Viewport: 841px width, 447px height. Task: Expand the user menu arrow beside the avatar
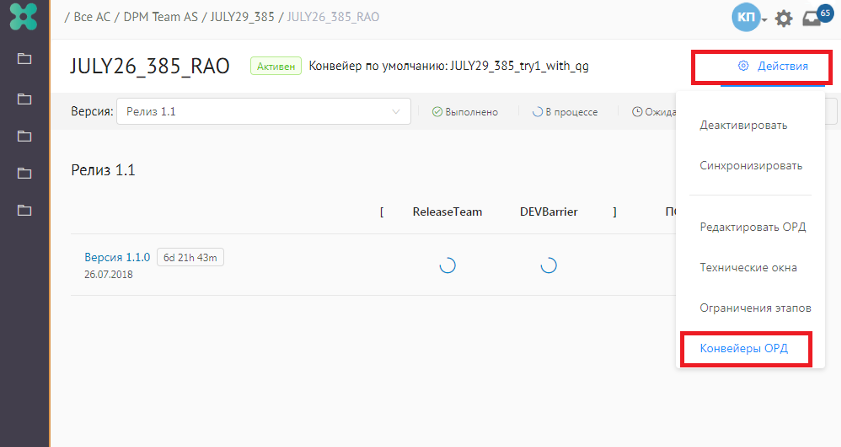point(765,19)
